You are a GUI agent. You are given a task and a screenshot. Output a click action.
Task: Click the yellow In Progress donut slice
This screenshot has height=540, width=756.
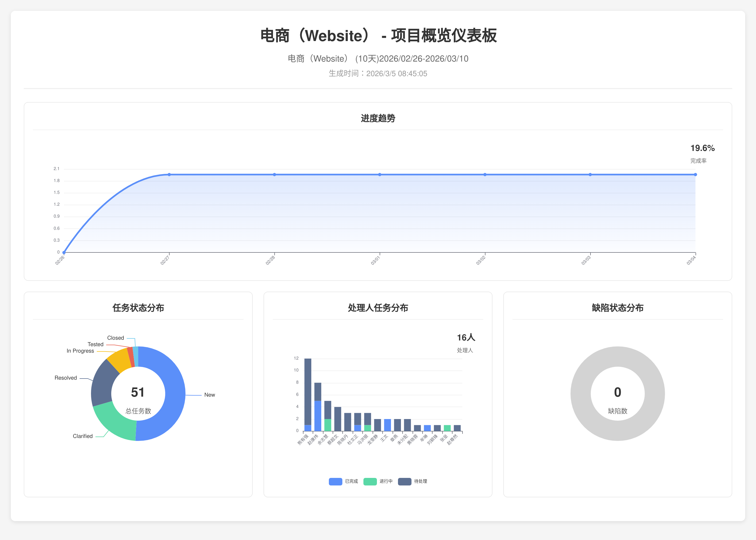(120, 361)
